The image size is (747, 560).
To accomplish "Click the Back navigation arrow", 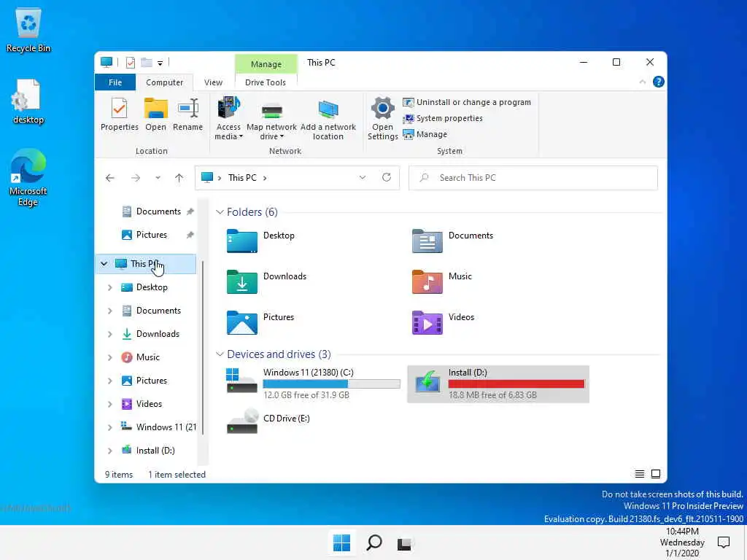I will [x=110, y=178].
